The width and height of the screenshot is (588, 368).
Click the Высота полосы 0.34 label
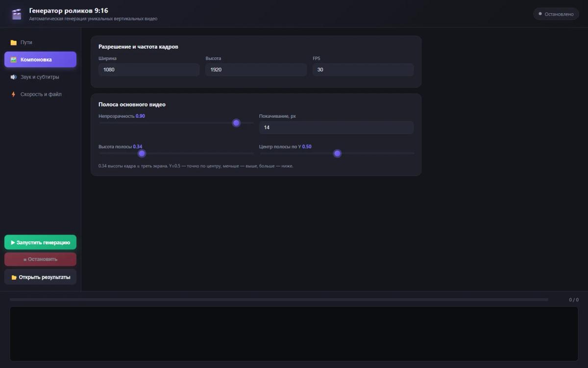point(120,147)
